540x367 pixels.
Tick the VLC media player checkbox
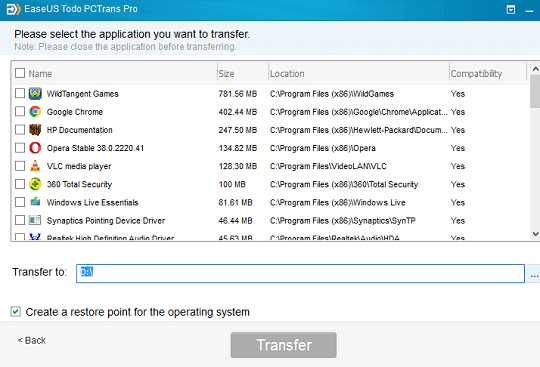click(x=20, y=166)
